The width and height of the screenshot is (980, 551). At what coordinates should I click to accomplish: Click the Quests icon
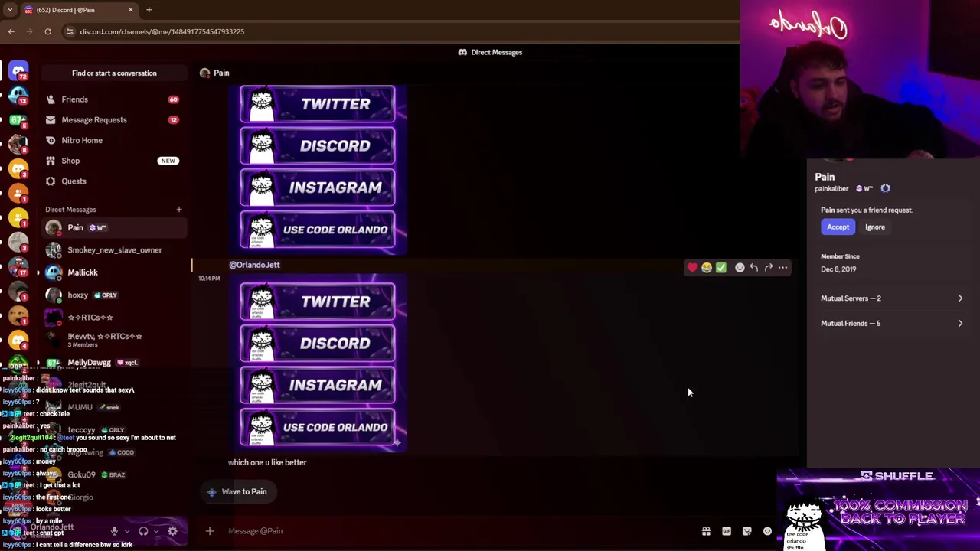[x=51, y=181]
